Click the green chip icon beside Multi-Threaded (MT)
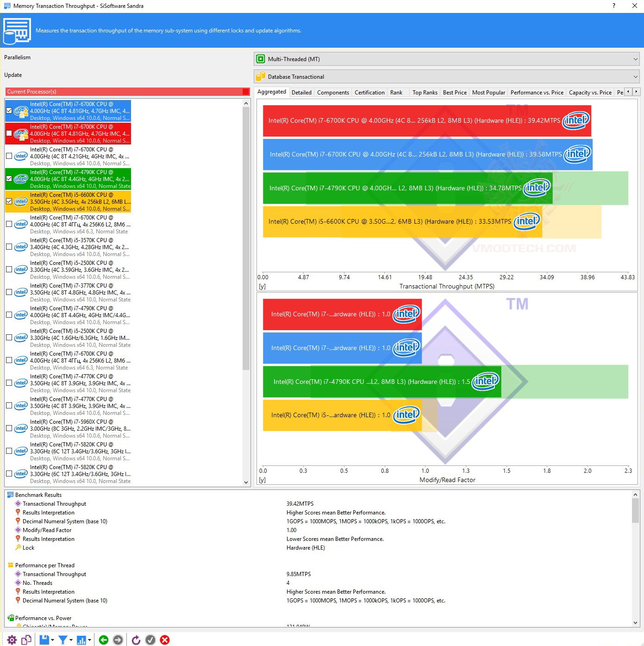This screenshot has height=646, width=644. (261, 59)
